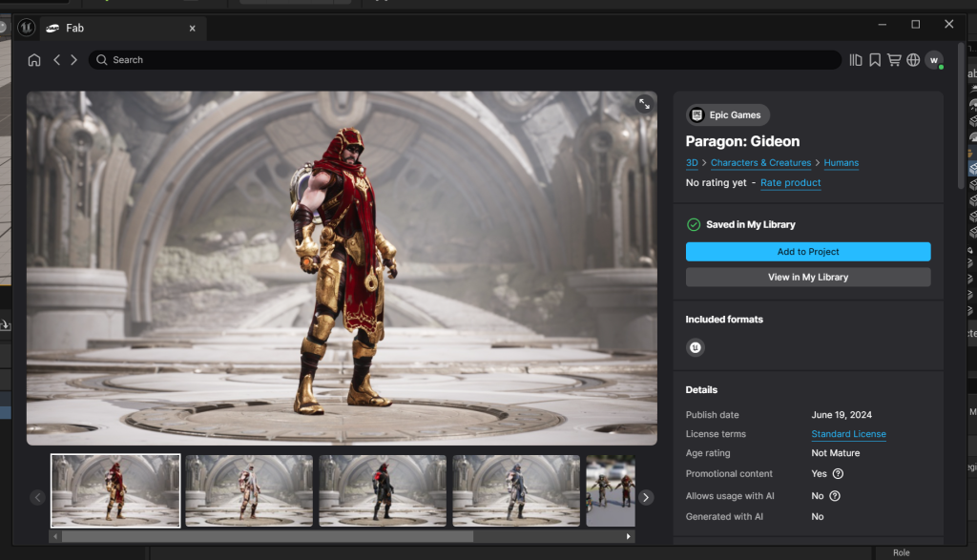
Task: Click the Saved in My Library checkmark
Action: (693, 224)
